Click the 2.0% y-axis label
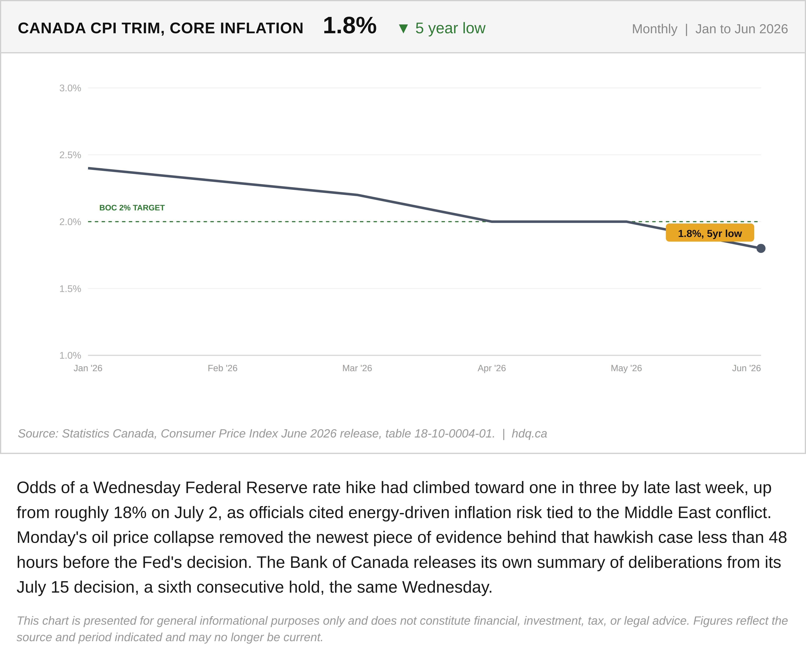The height and width of the screenshot is (672, 806). click(x=70, y=221)
